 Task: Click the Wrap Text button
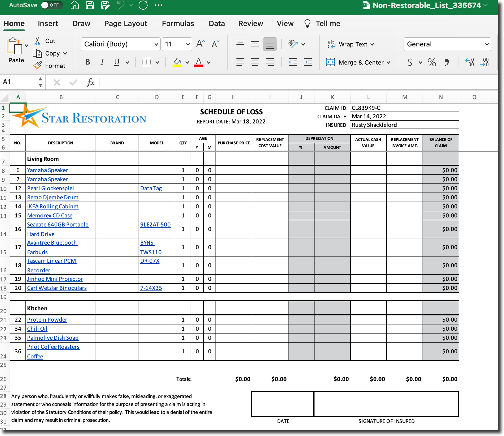(x=351, y=44)
